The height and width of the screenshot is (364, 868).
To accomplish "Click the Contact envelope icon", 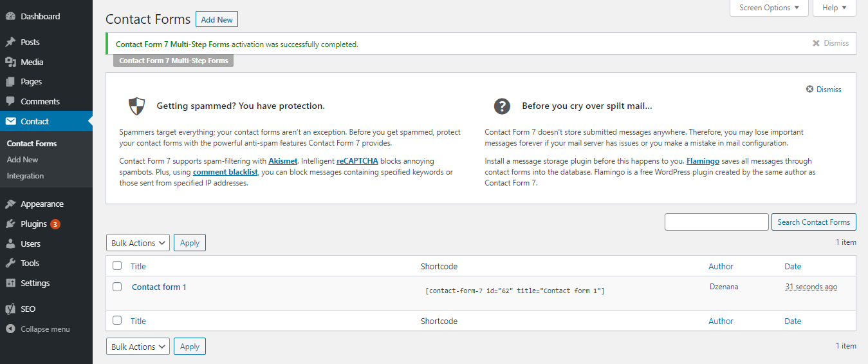I will 10,121.
